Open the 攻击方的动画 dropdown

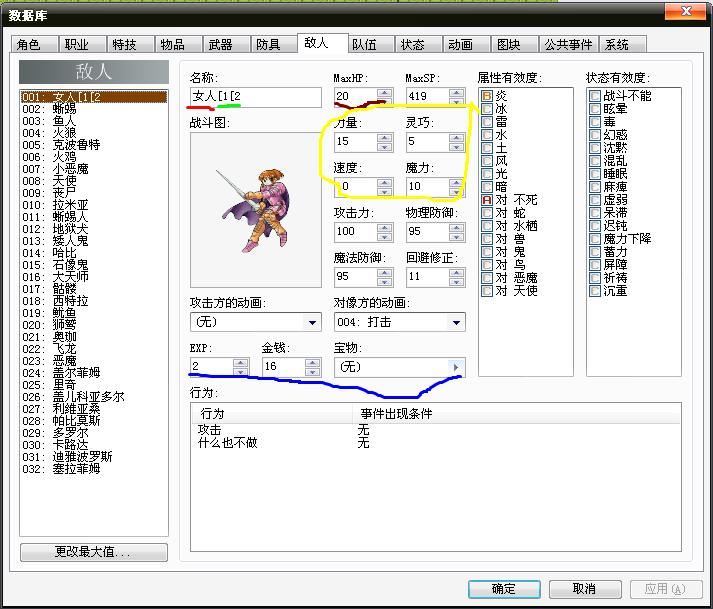(312, 322)
